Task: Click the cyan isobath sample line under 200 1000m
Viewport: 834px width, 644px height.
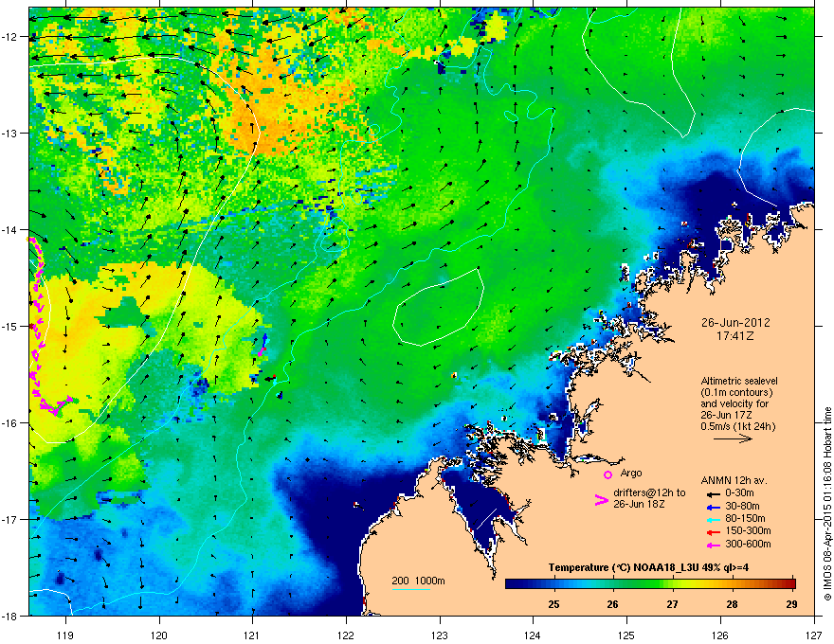Action: [410, 589]
